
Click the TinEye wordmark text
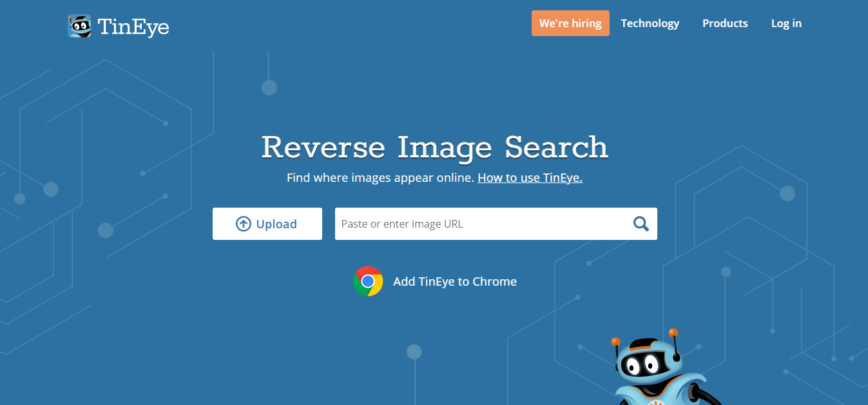pyautogui.click(x=133, y=26)
